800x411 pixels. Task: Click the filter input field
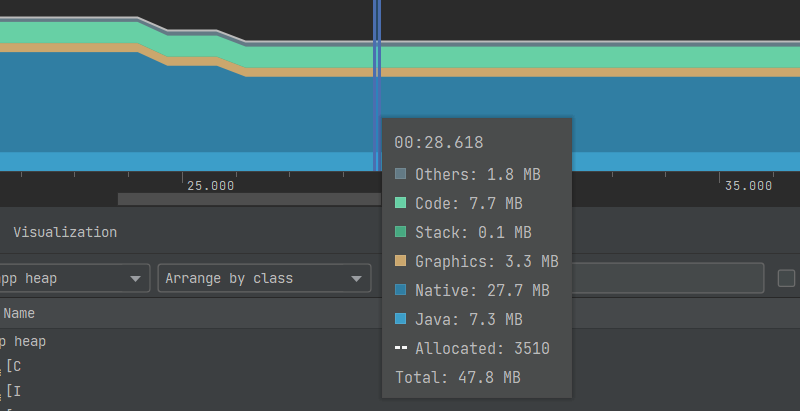tap(668, 278)
